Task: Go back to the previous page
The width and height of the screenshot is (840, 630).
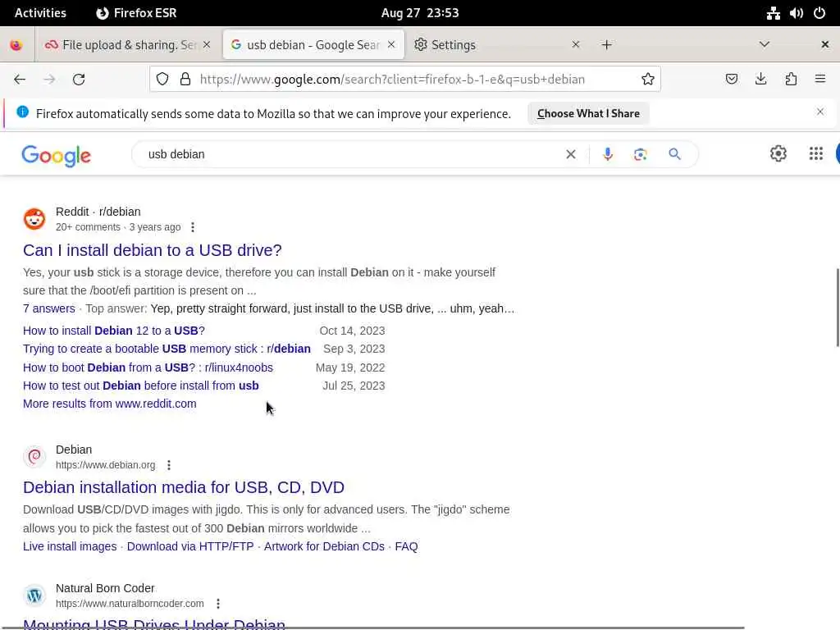Action: point(20,80)
